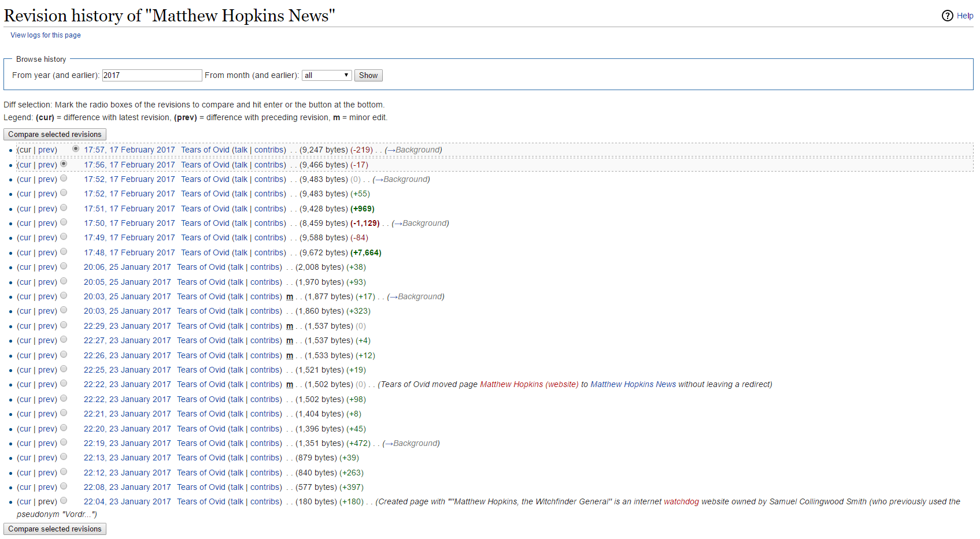Click the '(+969)' byte change text
The image size is (980, 539).
point(363,209)
